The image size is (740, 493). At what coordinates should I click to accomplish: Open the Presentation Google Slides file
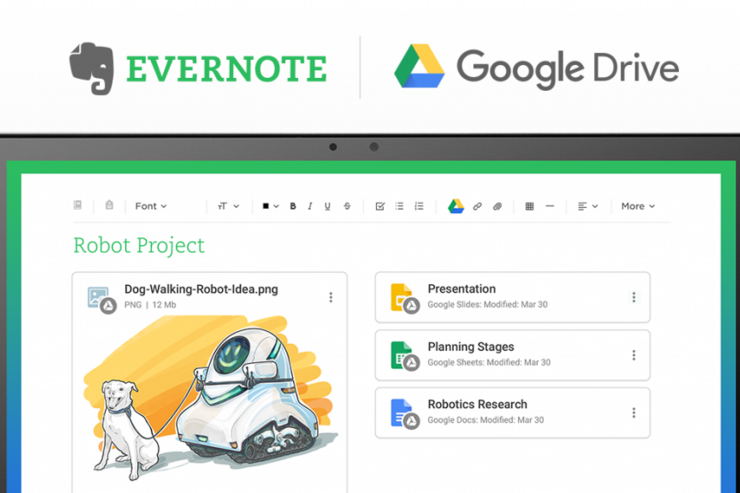(x=513, y=297)
